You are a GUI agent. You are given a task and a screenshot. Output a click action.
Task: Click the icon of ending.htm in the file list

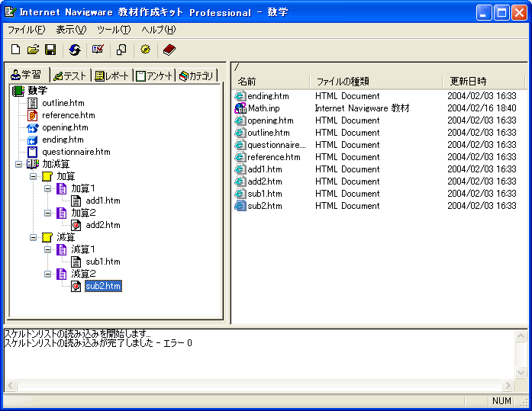[240, 96]
